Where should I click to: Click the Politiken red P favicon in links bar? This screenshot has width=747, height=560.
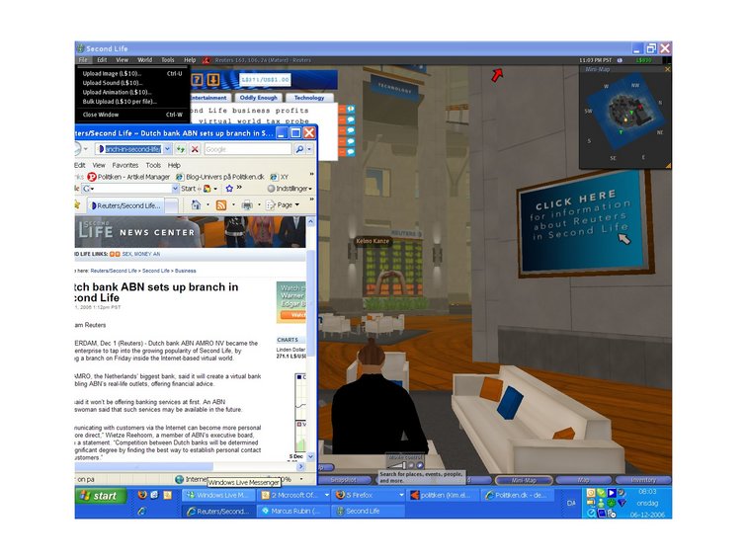92,177
